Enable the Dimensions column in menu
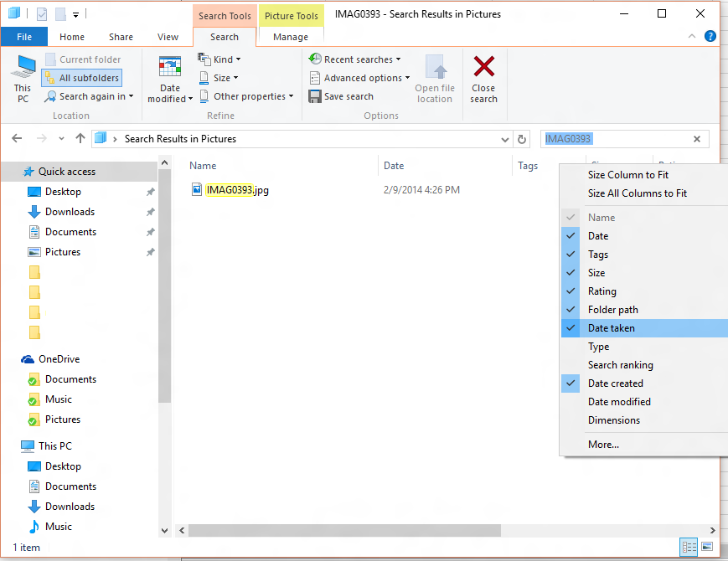 pyautogui.click(x=613, y=420)
